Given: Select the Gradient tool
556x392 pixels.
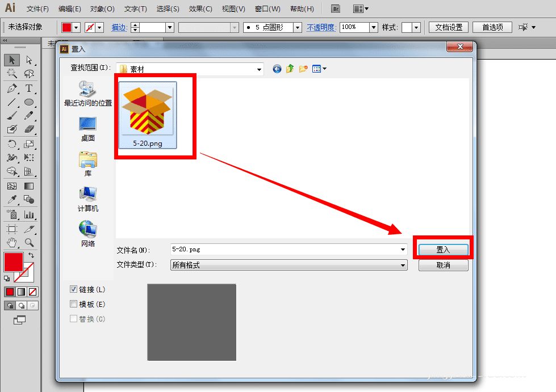Looking at the screenshot, I should pyautogui.click(x=29, y=186).
